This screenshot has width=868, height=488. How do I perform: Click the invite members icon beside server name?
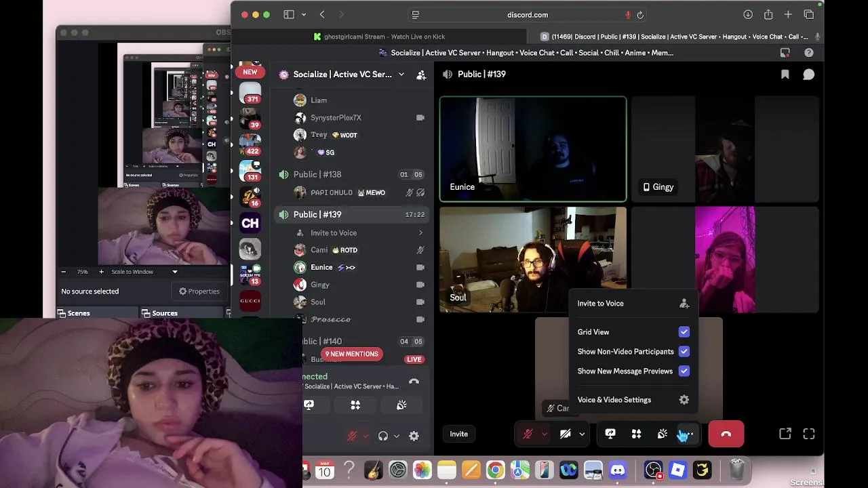pos(421,75)
